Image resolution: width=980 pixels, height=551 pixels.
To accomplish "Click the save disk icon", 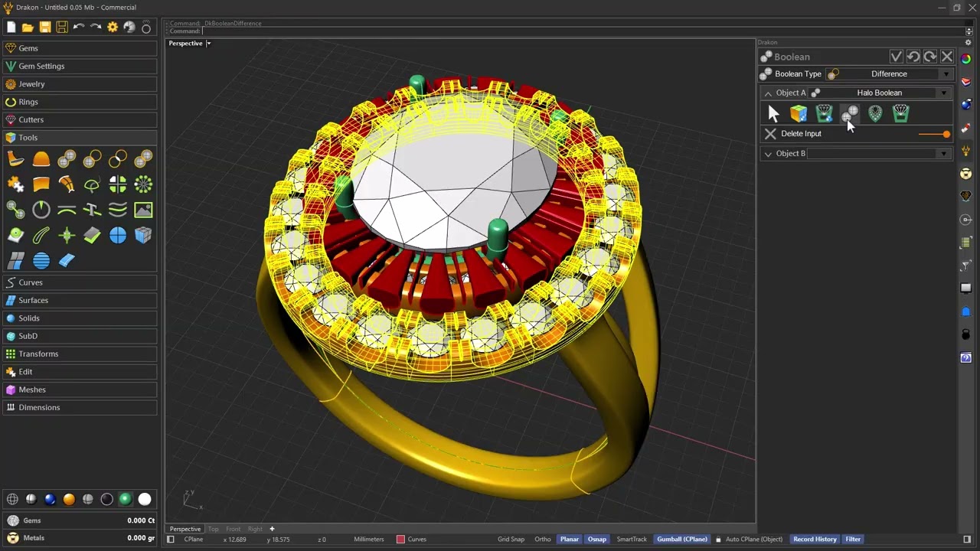I will pos(45,27).
